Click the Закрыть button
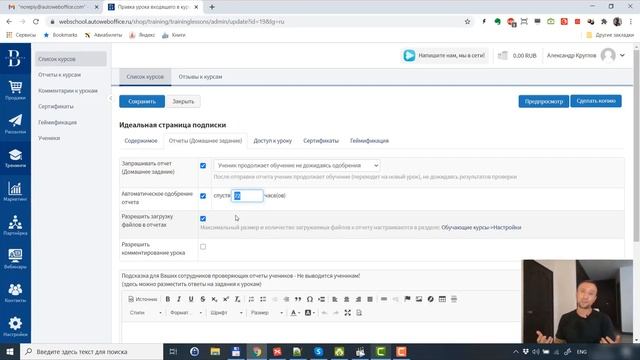 [x=183, y=101]
